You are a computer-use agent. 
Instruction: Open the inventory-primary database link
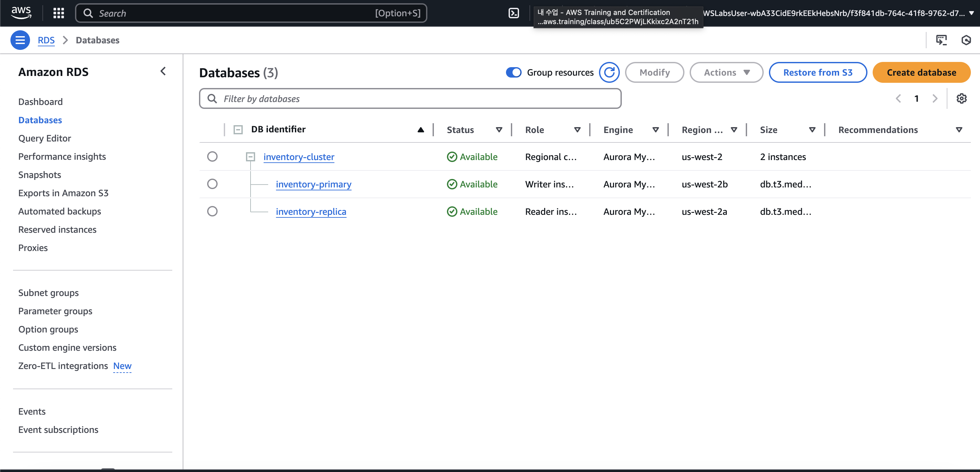(313, 184)
